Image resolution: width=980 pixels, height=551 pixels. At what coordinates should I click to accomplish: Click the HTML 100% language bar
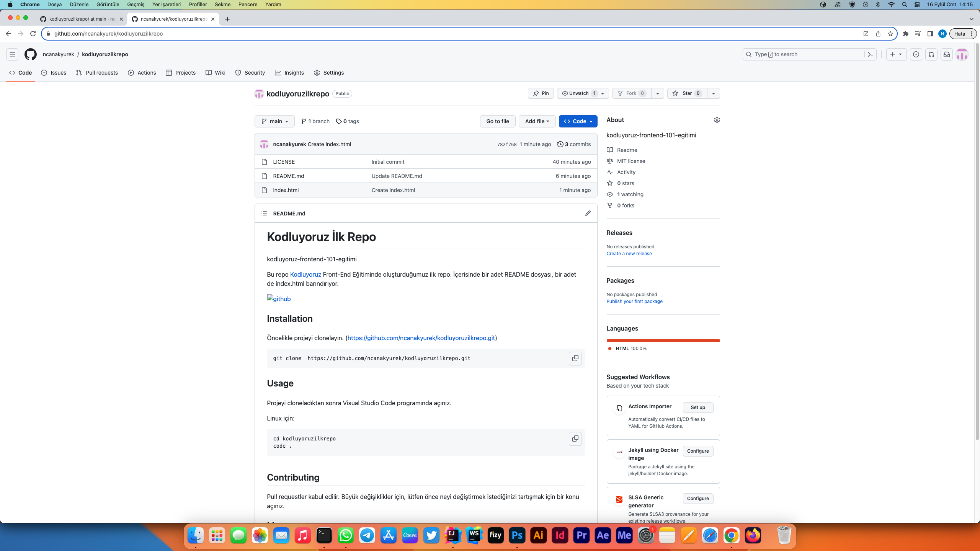pyautogui.click(x=663, y=340)
